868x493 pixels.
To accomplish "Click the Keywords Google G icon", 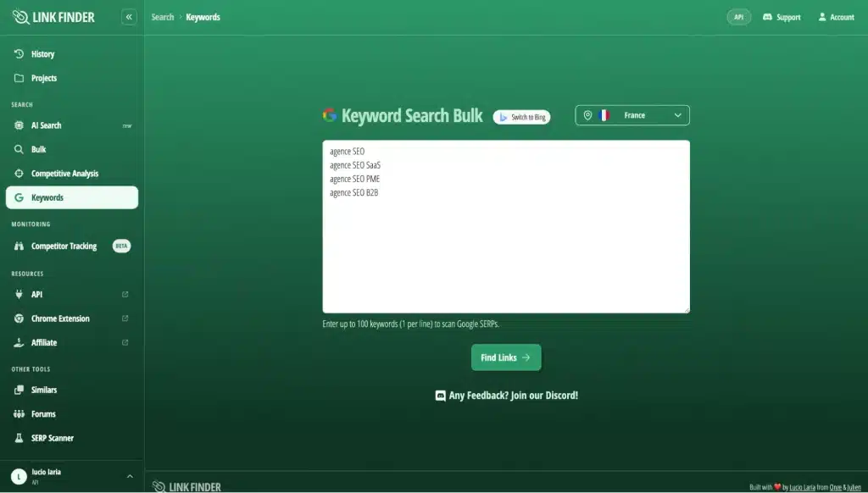I will [x=19, y=197].
